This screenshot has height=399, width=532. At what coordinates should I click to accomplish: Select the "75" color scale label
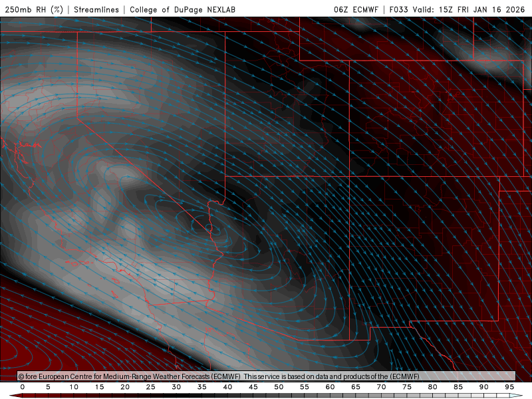(406, 387)
